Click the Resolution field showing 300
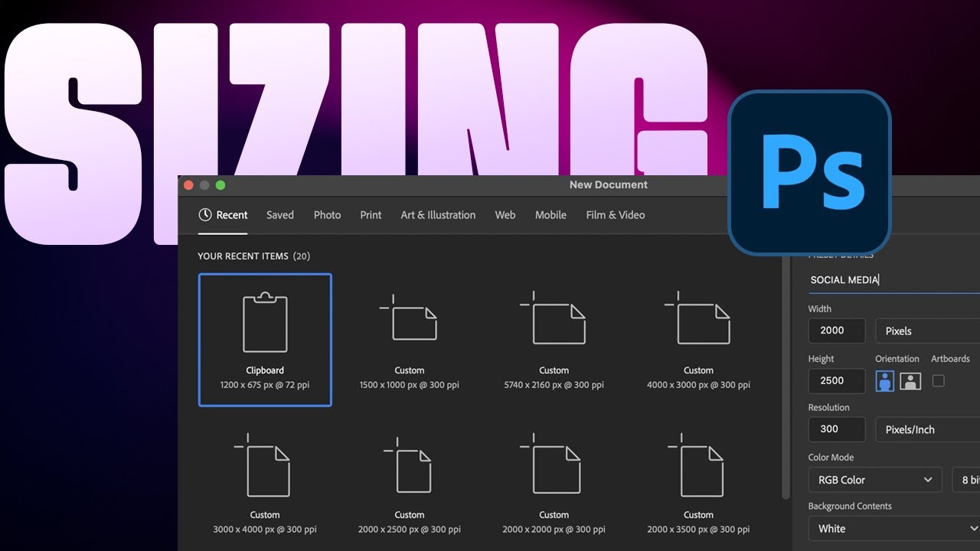This screenshot has height=551, width=980. coord(837,429)
